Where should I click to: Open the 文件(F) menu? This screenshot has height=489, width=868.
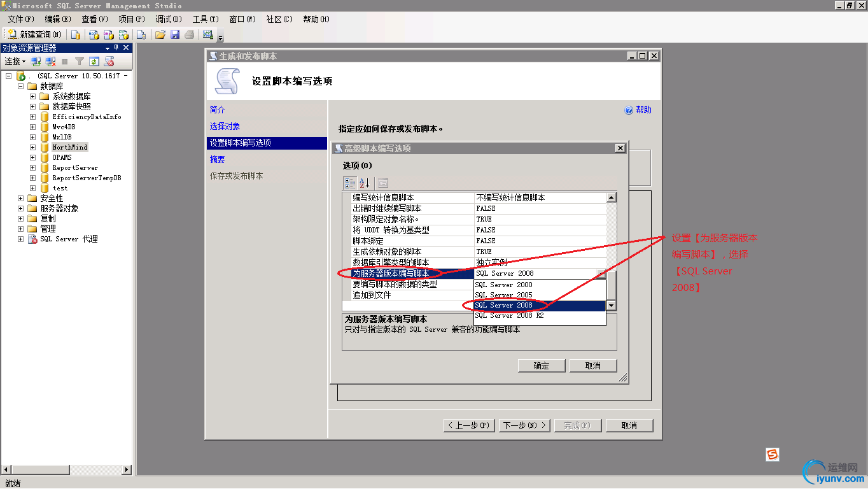point(21,19)
